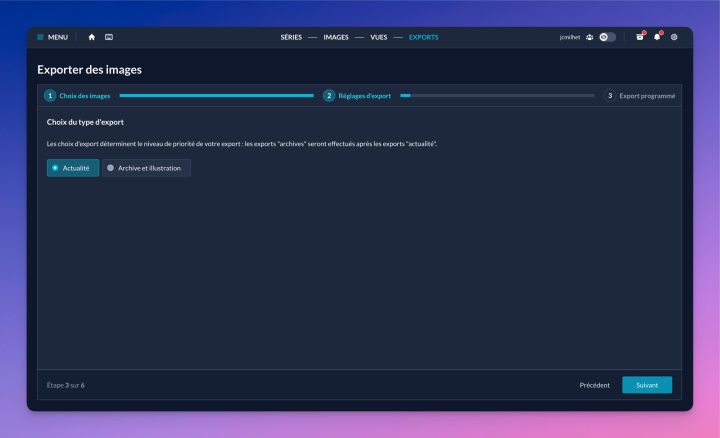Open the EXPORTS navigation tab
Viewport: 720px width, 438px height.
coord(423,37)
